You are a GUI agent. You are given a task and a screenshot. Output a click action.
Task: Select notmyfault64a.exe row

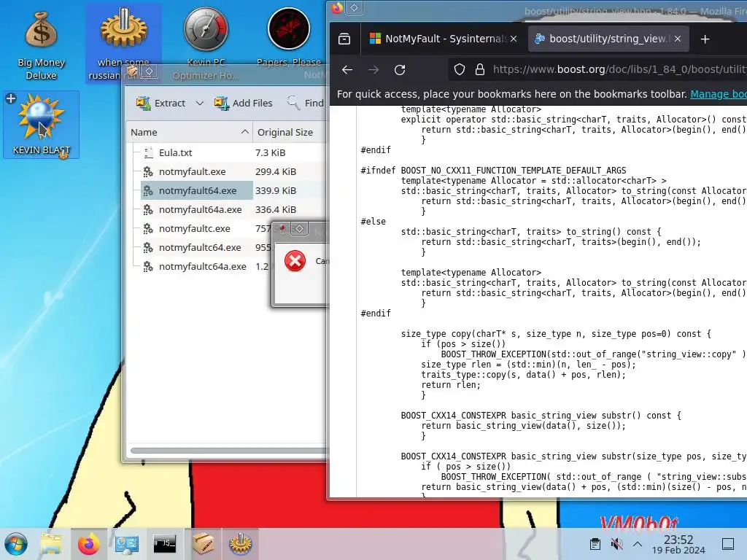tap(200, 209)
